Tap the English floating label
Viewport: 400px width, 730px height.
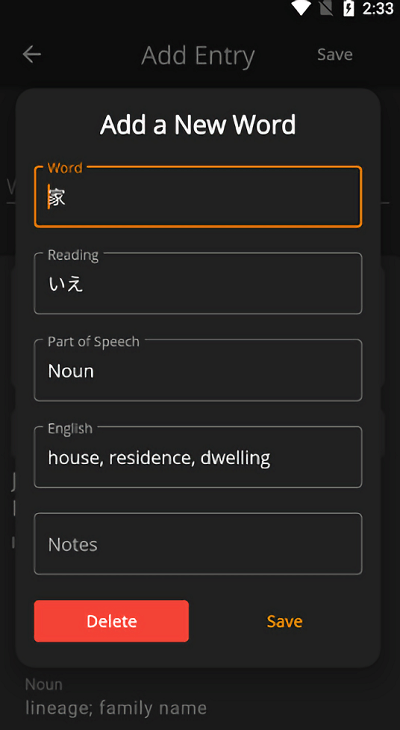tap(70, 428)
